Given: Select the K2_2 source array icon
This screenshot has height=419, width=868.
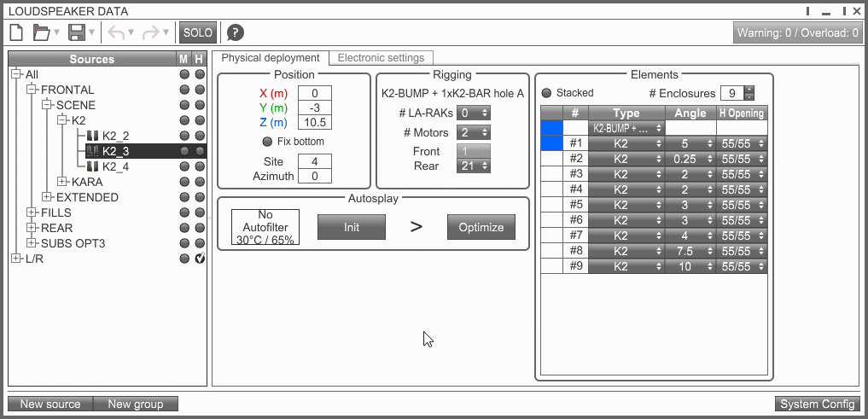Looking at the screenshot, I should tap(94, 136).
